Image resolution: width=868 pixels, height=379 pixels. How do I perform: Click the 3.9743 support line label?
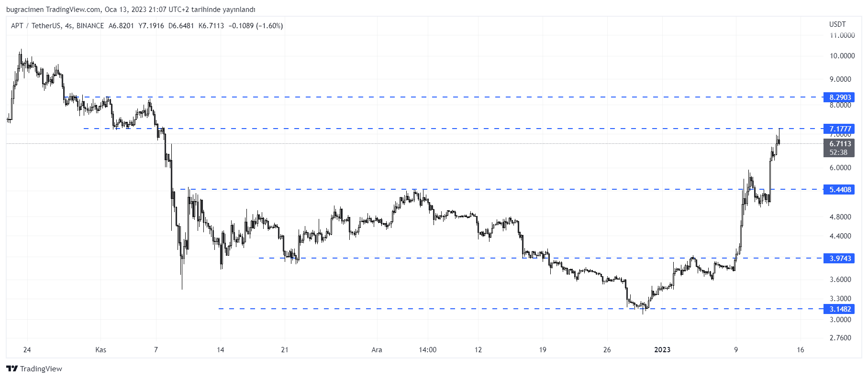(840, 259)
